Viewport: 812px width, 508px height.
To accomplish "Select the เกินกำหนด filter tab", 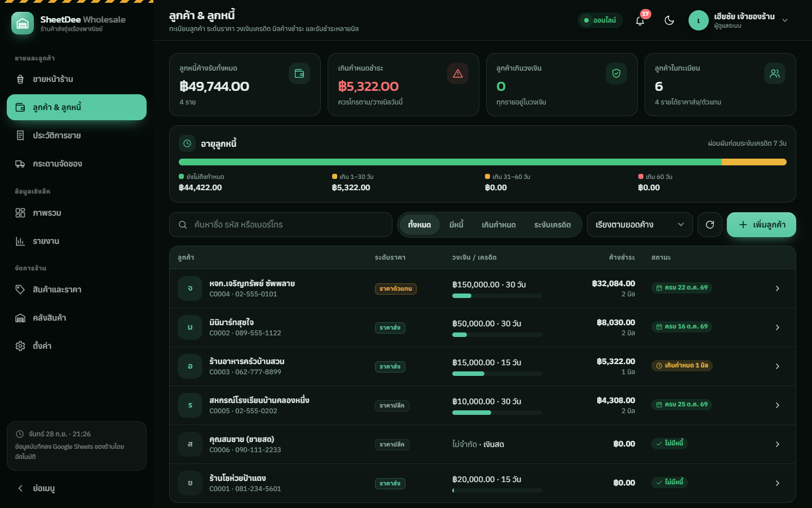I will 498,225.
